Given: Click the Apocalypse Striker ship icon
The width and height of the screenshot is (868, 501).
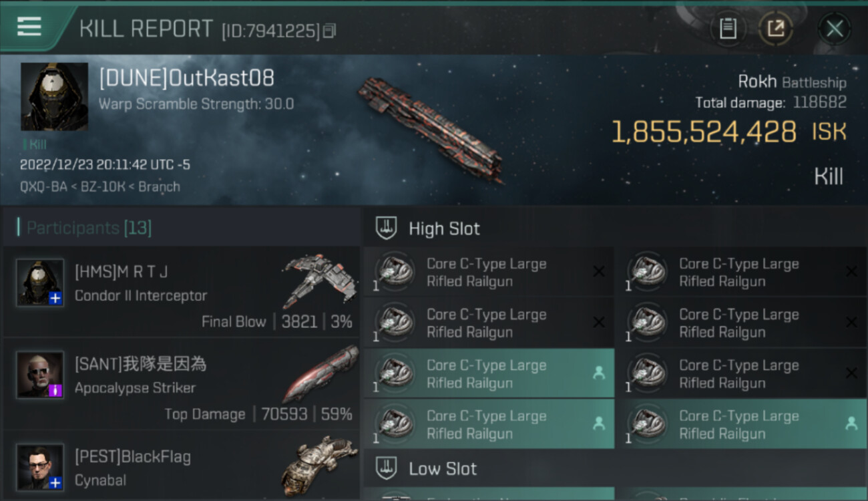Looking at the screenshot, I should tap(320, 374).
